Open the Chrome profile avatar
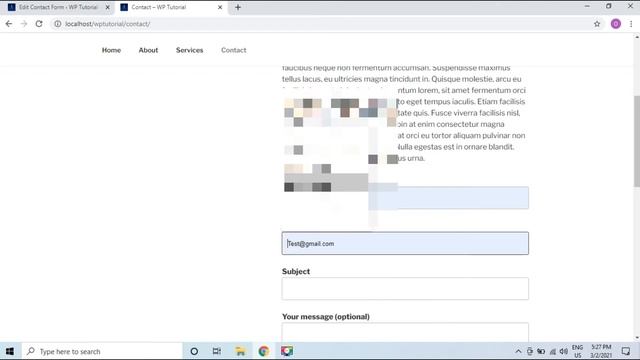This screenshot has width=640, height=360. click(x=616, y=24)
